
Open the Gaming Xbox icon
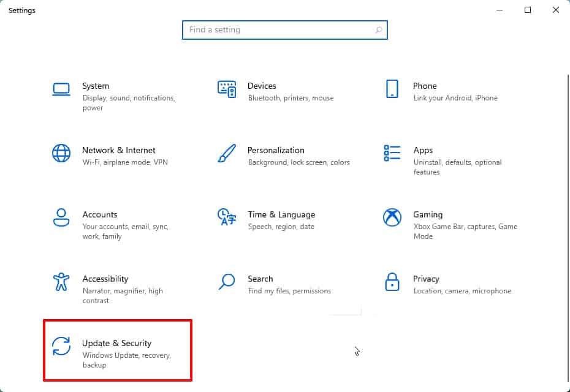[x=392, y=217]
